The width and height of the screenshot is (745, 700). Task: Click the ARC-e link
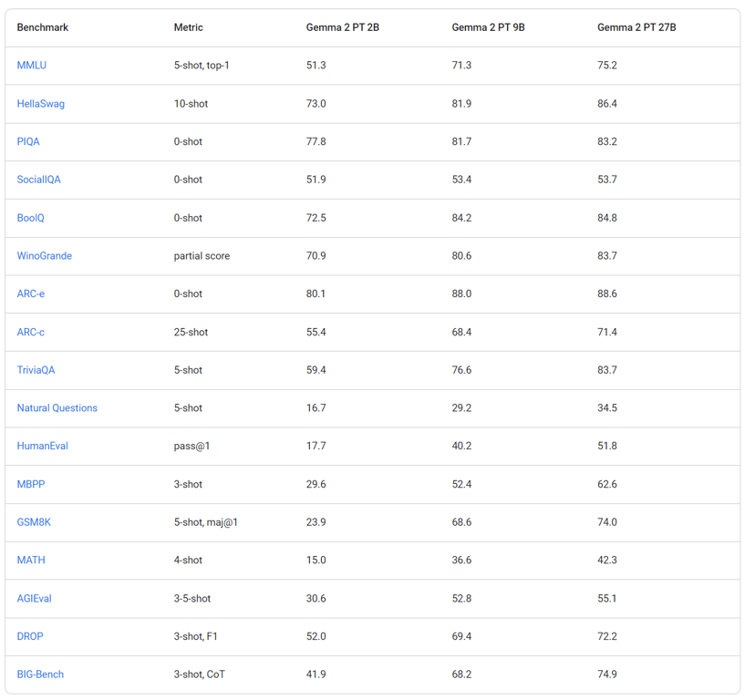(x=31, y=294)
